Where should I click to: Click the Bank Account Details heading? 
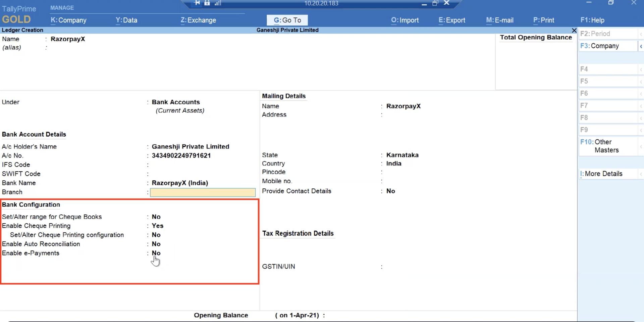[34, 134]
